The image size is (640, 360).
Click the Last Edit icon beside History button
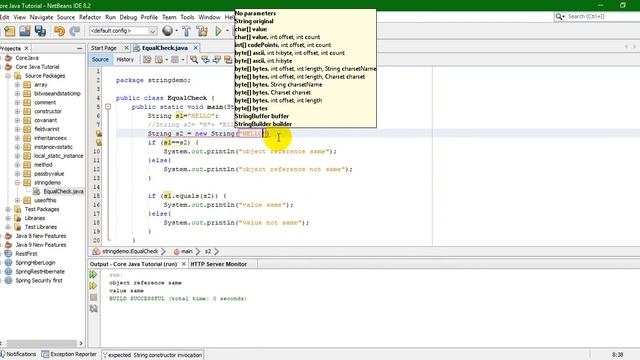pyautogui.click(x=147, y=60)
